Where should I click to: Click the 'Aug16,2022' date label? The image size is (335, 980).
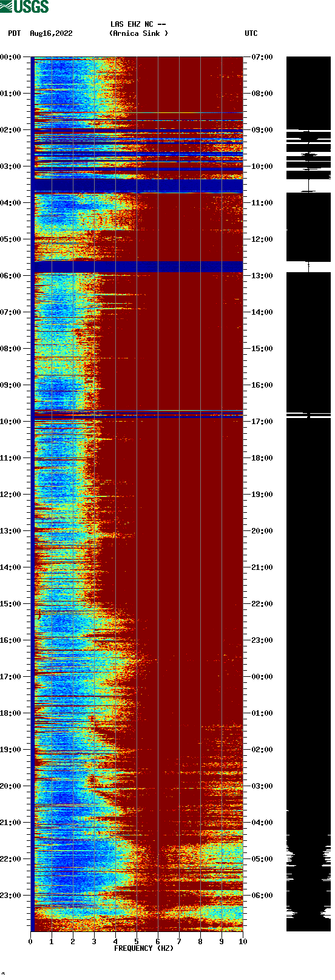pyautogui.click(x=51, y=33)
